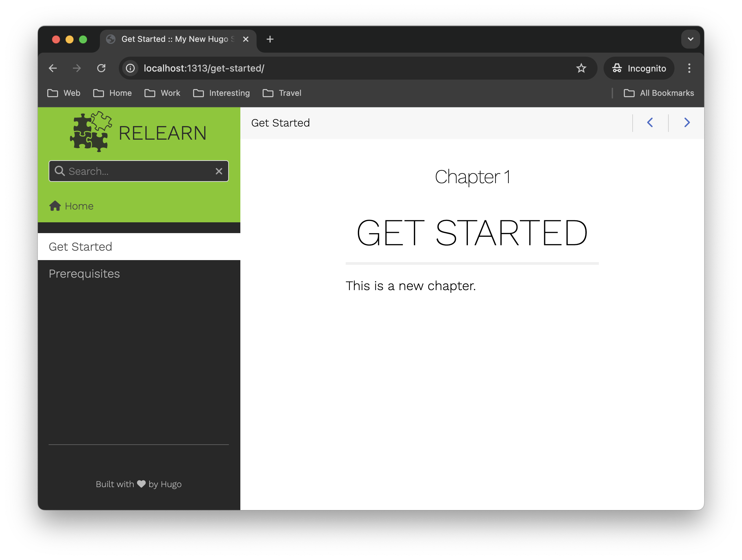This screenshot has width=742, height=560.
Task: Click the clear search X icon
Action: click(218, 171)
